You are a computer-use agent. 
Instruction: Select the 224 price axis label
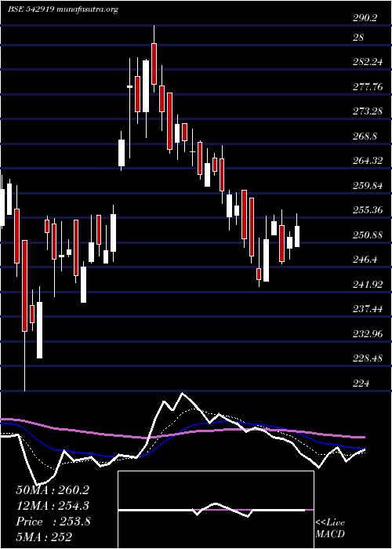pos(361,383)
